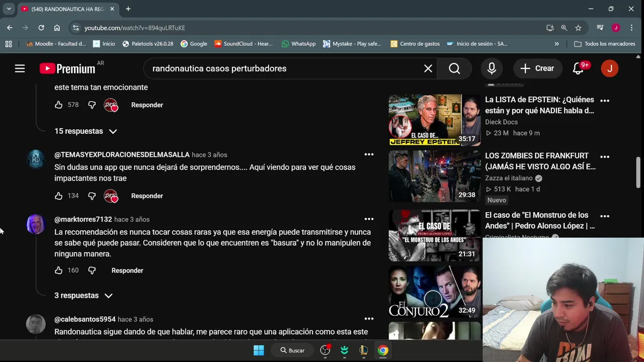The height and width of the screenshot is (362, 644).
Task: Open the Crear button
Action: 537,68
